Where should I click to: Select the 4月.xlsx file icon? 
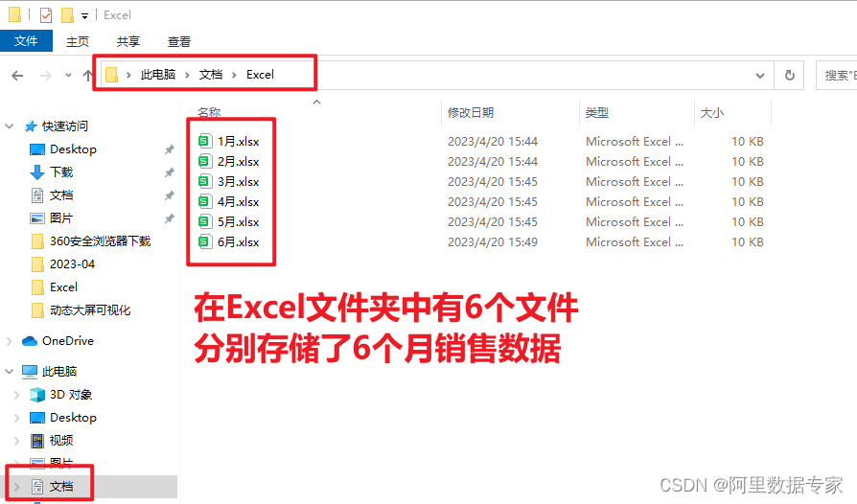point(204,201)
